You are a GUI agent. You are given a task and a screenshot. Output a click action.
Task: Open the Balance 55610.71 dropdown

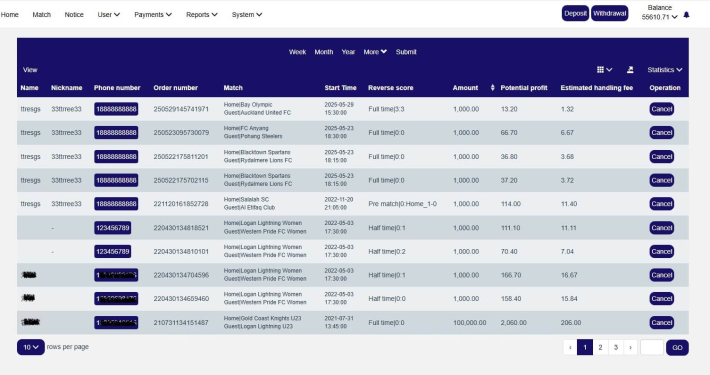(x=659, y=13)
